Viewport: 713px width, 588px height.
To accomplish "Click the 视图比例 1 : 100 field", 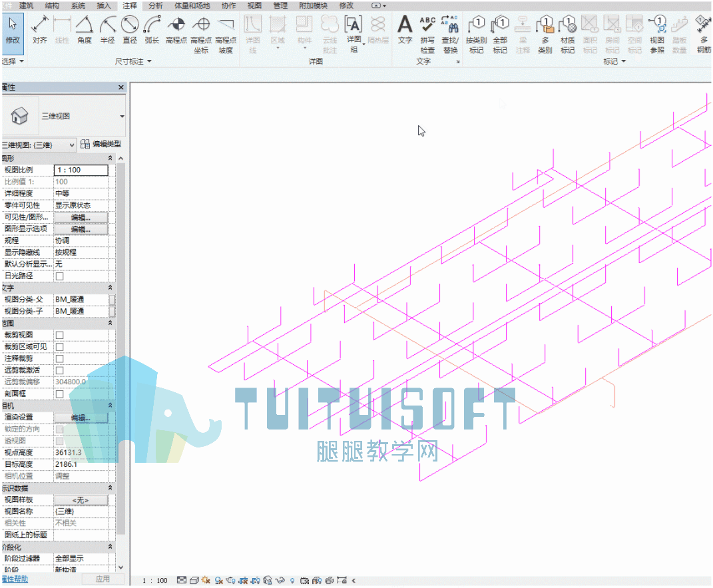I will pos(81,170).
